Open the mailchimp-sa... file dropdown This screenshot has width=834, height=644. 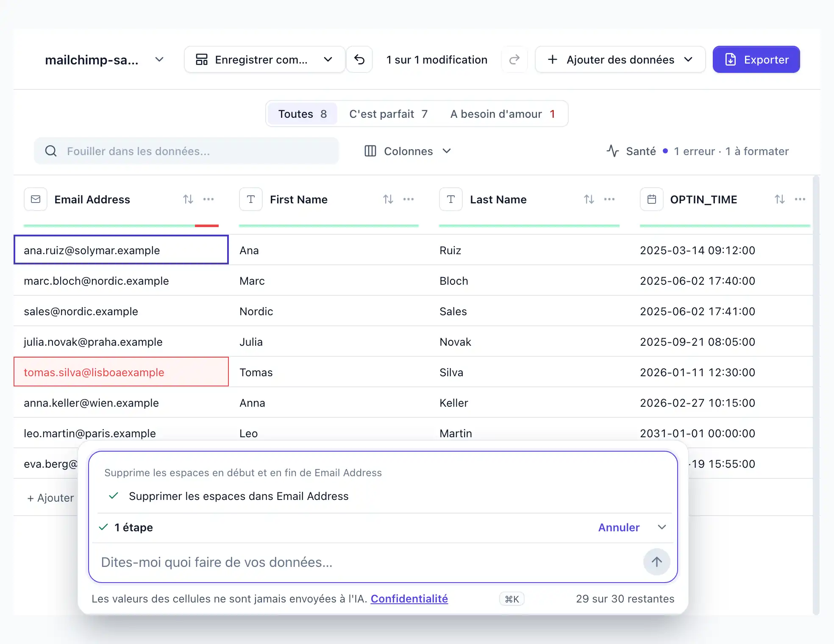(x=104, y=60)
